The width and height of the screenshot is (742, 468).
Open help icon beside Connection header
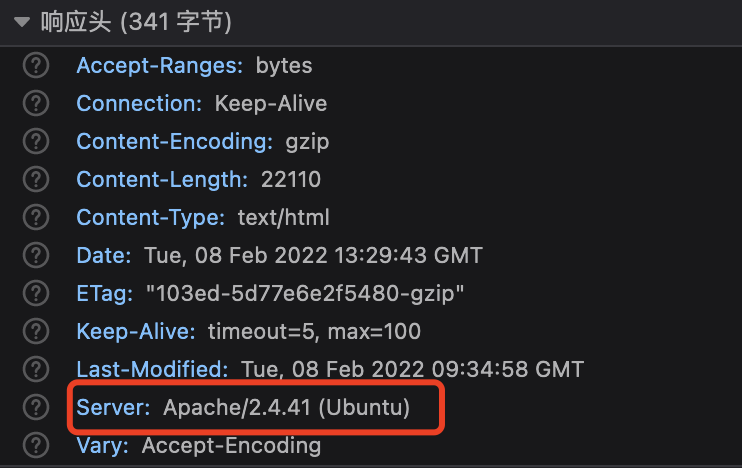[36, 103]
